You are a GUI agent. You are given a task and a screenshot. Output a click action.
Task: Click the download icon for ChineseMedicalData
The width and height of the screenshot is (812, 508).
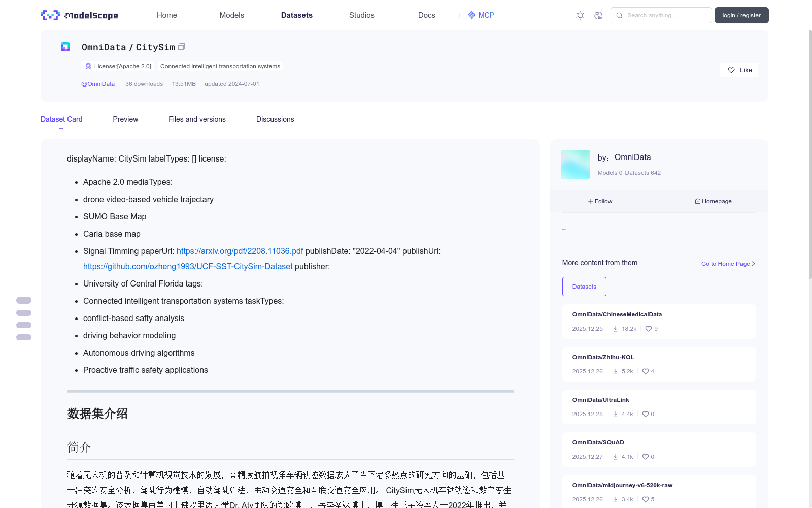(616, 329)
